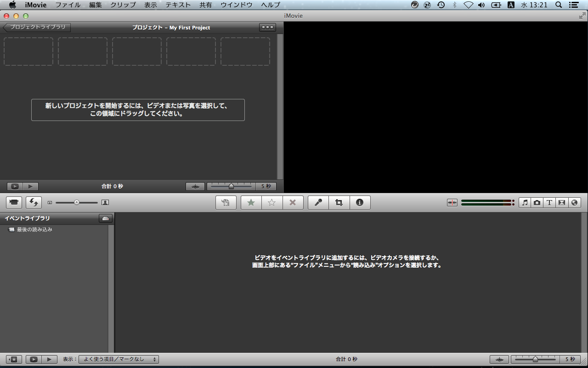The image size is (588, 368).
Task: Adjust project clip duration zoom slider
Action: pyautogui.click(x=231, y=186)
